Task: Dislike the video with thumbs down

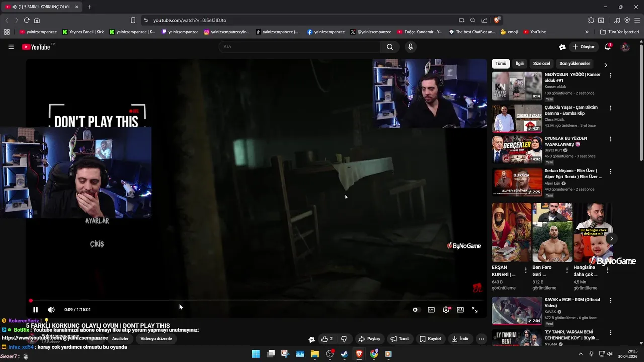Action: [344, 339]
